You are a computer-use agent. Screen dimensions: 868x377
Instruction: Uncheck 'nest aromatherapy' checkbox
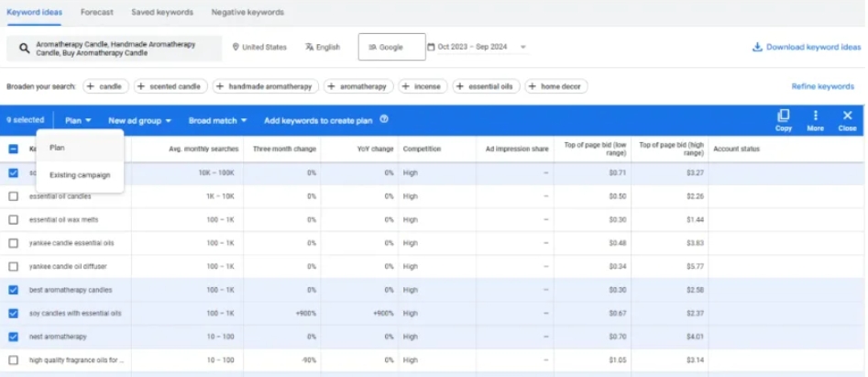(13, 337)
